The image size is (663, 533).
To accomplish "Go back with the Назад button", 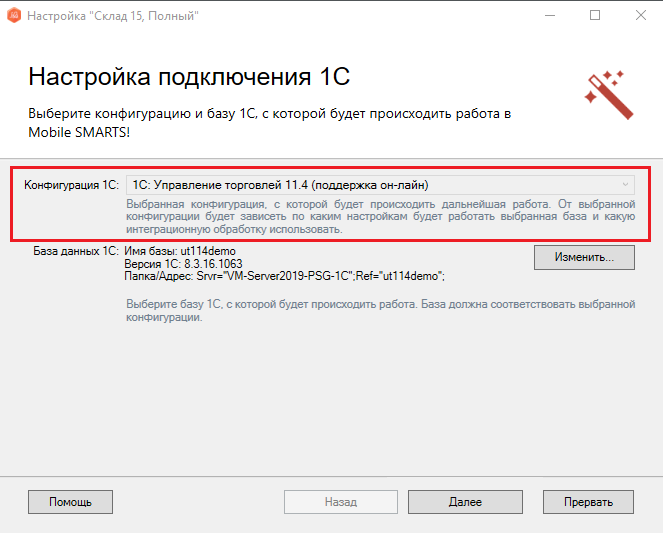I will click(341, 502).
